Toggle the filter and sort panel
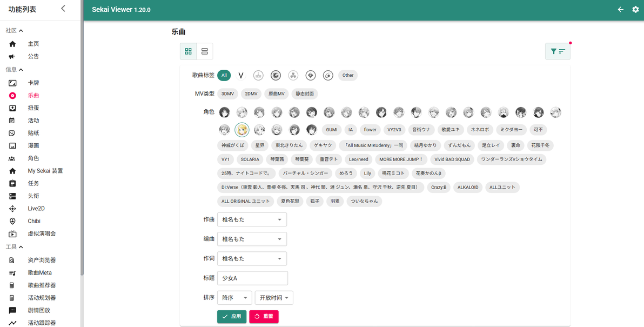The height and width of the screenshot is (327, 644). [x=558, y=51]
